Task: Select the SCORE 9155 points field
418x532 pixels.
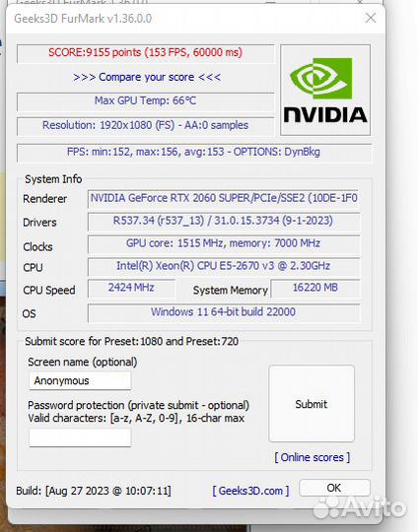Action: [145, 53]
